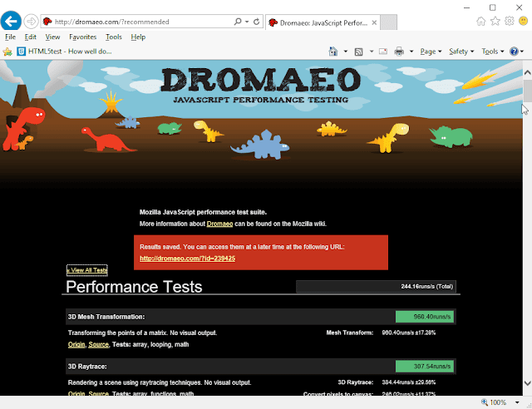Click the View All Tests link
532x409 pixels.
coord(86,270)
